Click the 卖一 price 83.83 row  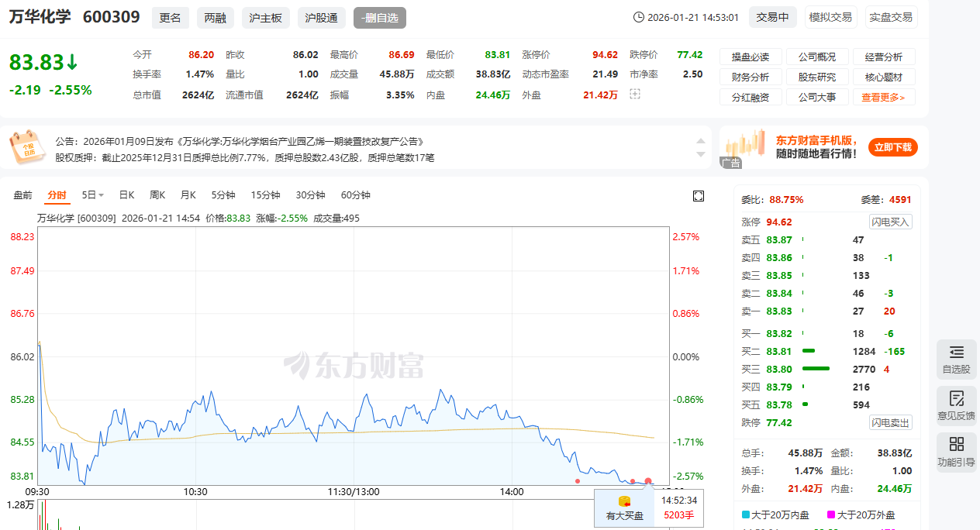coord(827,311)
